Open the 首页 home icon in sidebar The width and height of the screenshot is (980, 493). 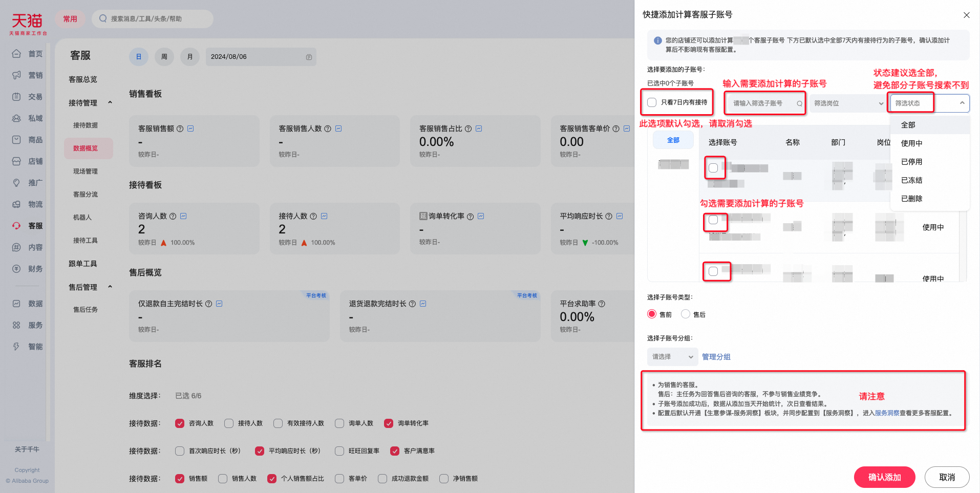click(x=16, y=54)
